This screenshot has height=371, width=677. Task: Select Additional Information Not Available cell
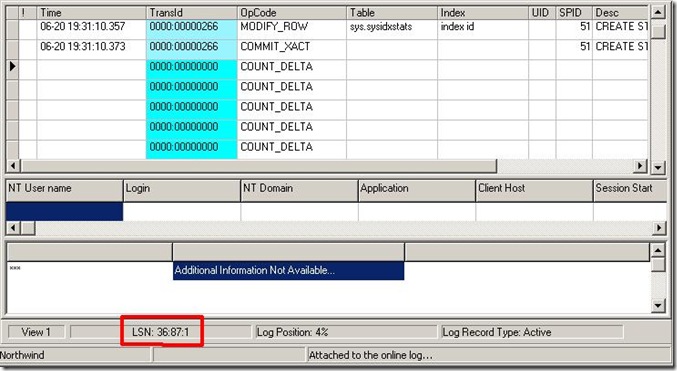[288, 270]
